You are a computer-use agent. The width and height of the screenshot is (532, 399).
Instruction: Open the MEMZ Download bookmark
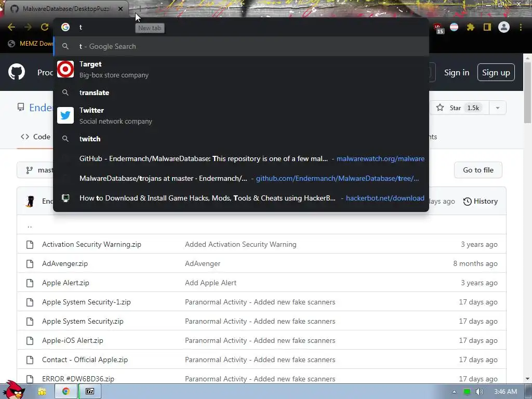tap(31, 44)
